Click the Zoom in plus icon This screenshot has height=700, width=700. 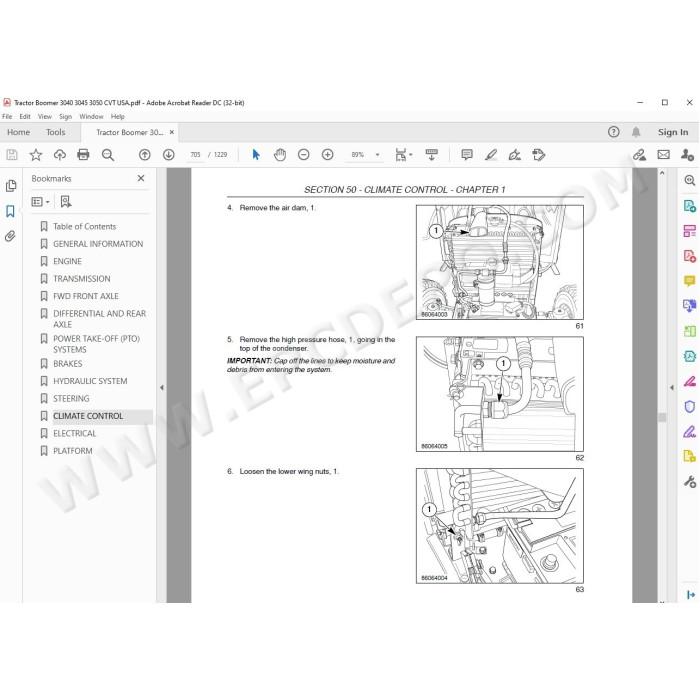tap(328, 155)
